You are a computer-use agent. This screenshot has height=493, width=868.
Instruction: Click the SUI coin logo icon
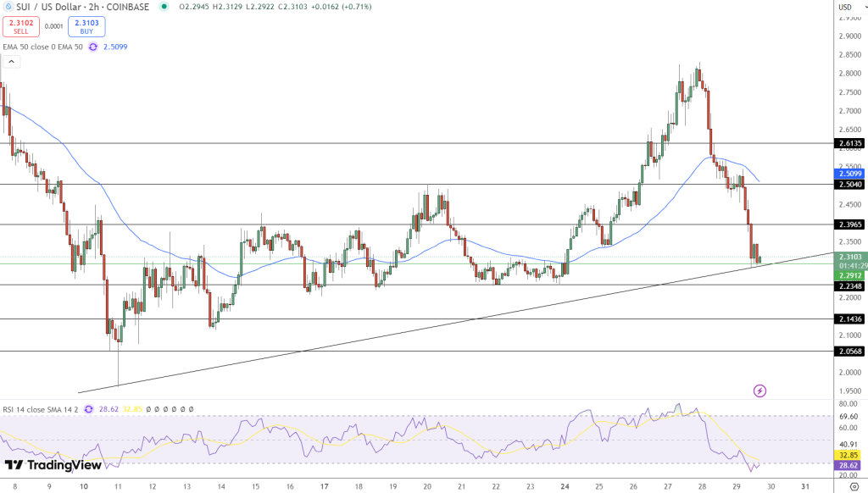coord(8,7)
